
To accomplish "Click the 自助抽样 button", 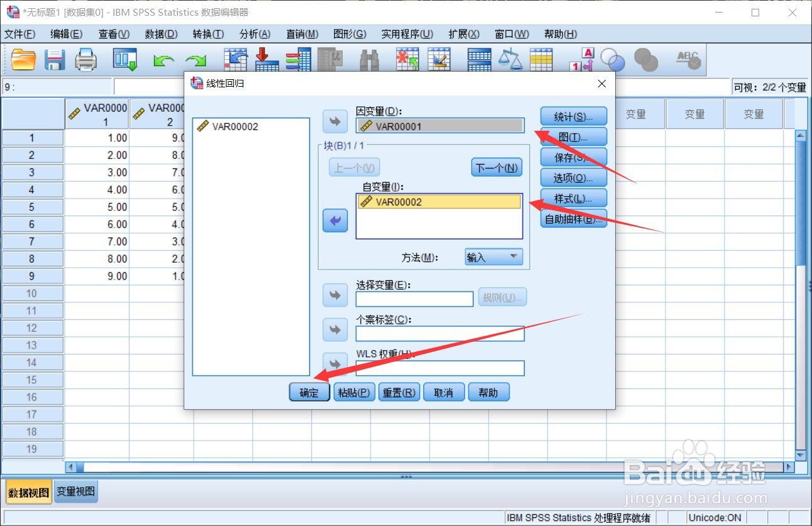I will pos(574,219).
